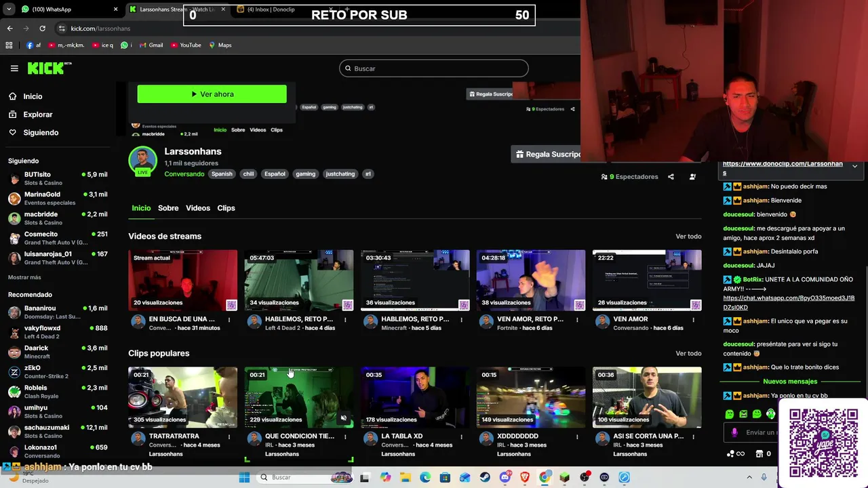Open the 00:35 LA TABLA XD clip
Screen dimensions: 868x488
click(x=415, y=397)
